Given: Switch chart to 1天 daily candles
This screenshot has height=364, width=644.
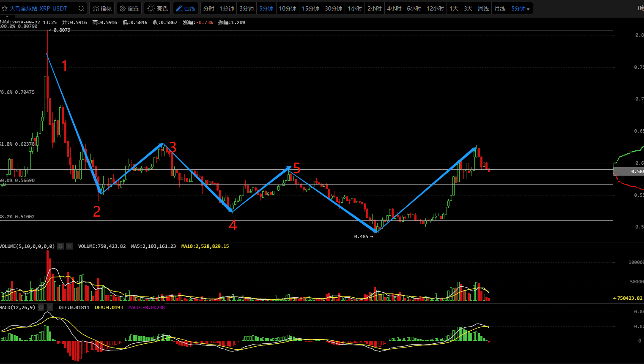Looking at the screenshot, I should point(454,8).
